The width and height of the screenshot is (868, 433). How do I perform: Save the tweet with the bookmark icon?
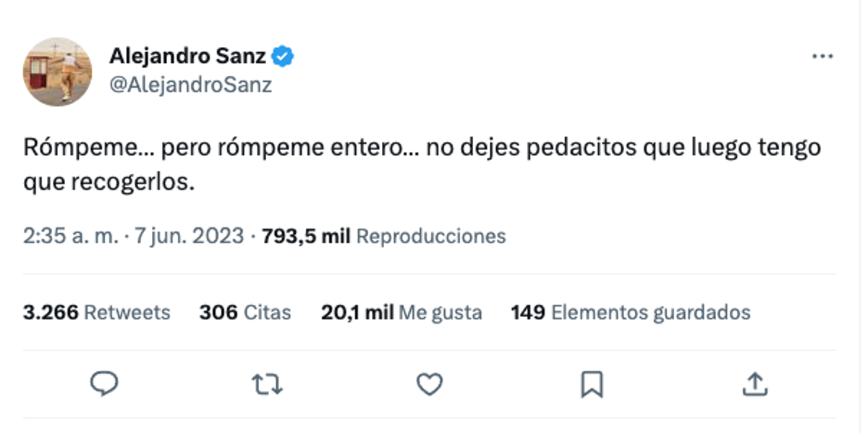click(592, 384)
